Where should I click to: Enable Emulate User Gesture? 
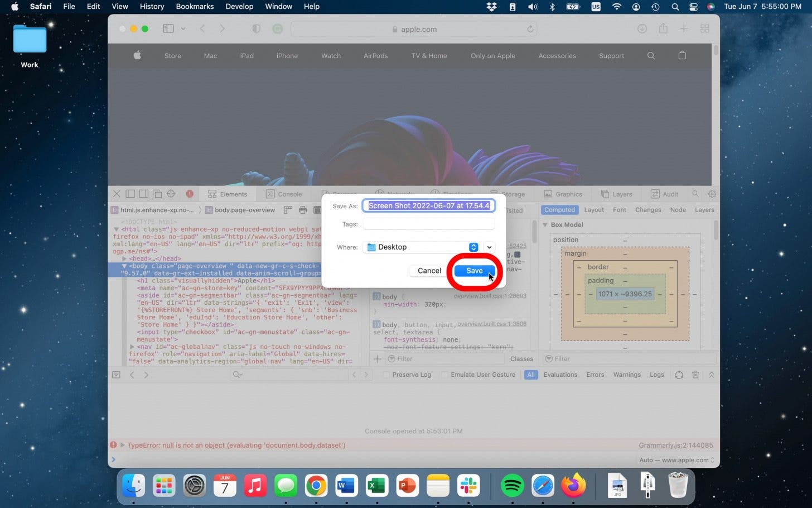[445, 375]
